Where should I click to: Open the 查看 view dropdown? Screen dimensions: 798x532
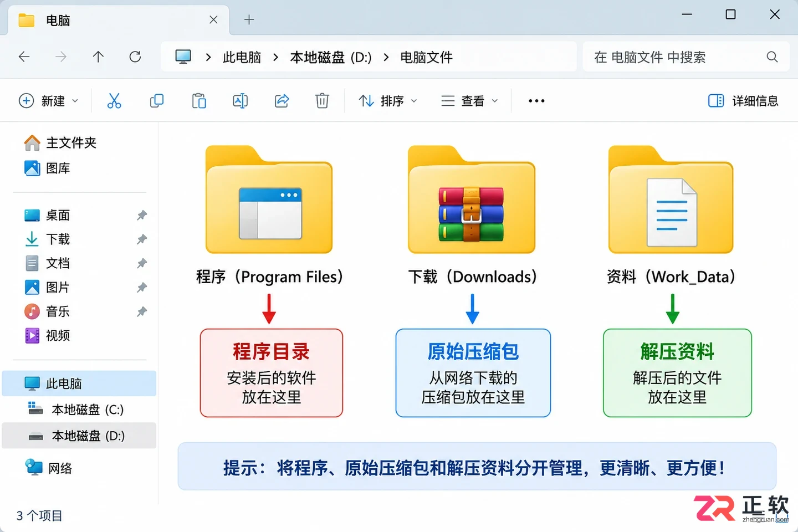[469, 101]
